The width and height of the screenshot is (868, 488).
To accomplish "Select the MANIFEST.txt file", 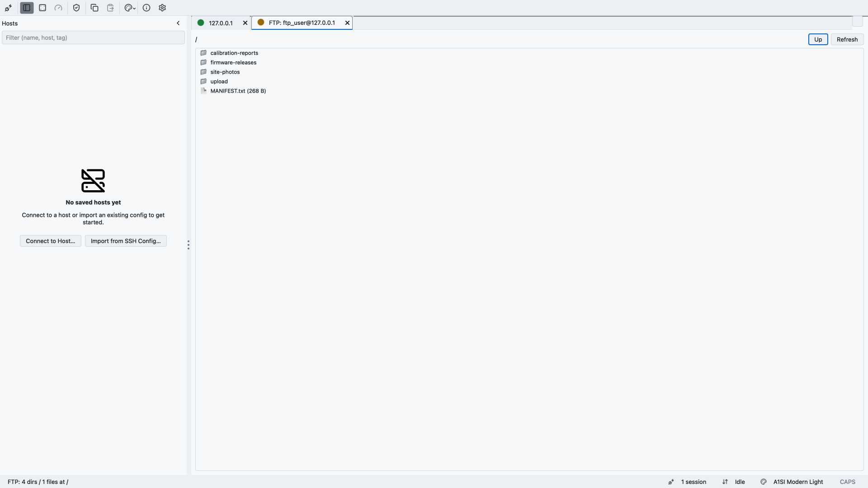I will pos(238,91).
